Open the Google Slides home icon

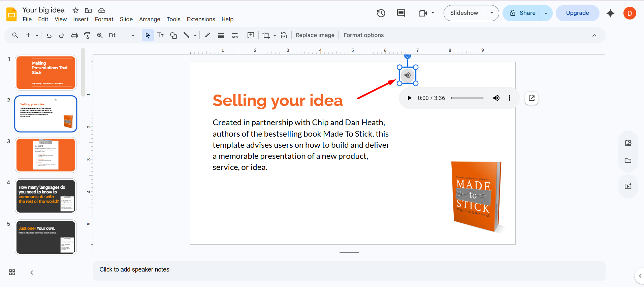11,14
